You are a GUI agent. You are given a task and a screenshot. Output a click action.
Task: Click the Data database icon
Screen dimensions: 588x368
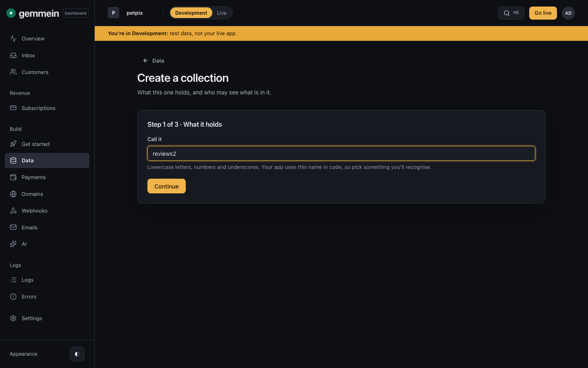(x=13, y=161)
